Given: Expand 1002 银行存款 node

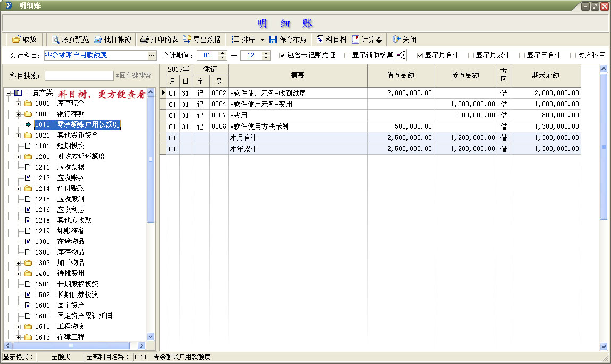Looking at the screenshot, I should (x=18, y=114).
